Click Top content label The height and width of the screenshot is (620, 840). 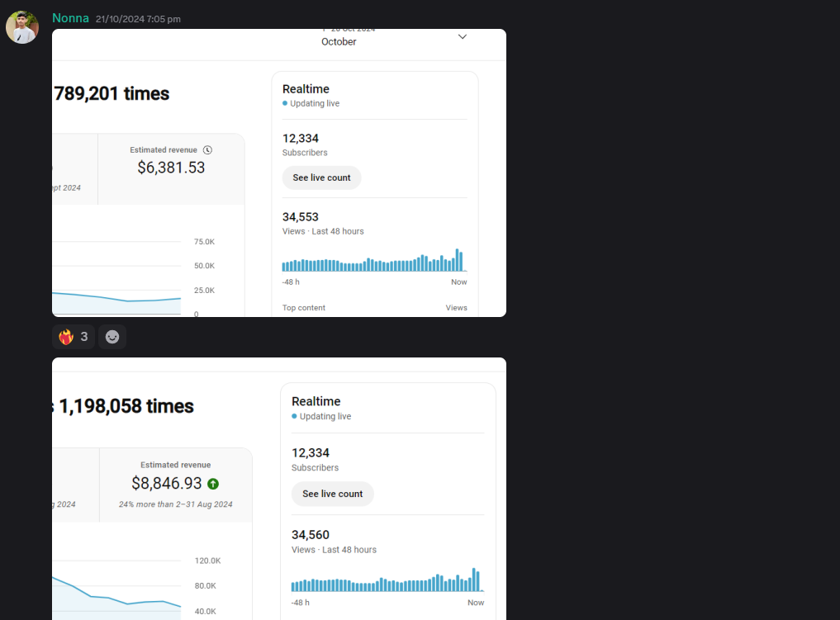coord(304,308)
